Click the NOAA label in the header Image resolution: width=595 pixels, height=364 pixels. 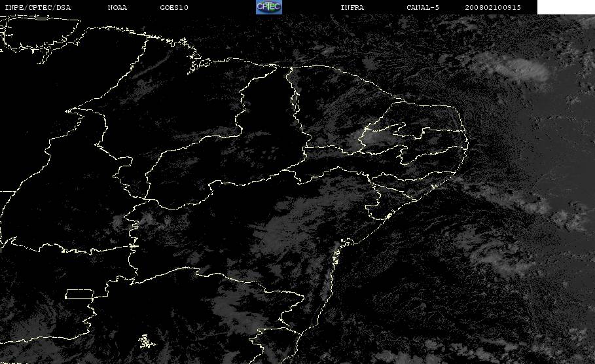118,8
